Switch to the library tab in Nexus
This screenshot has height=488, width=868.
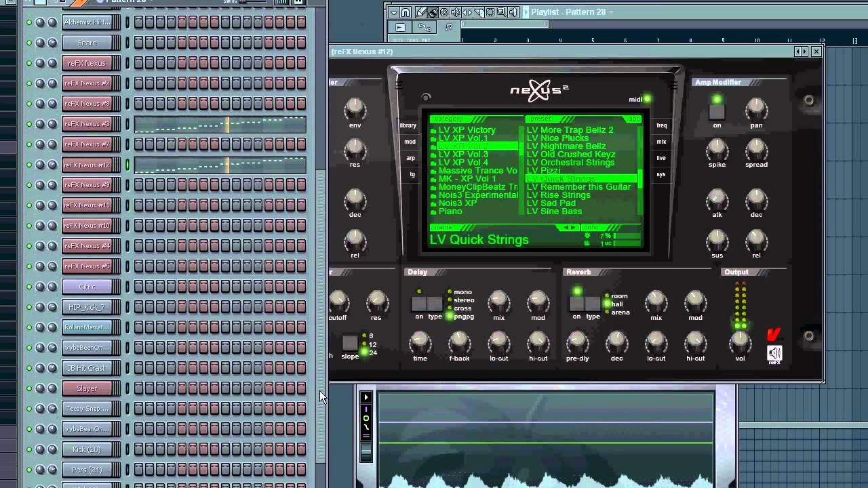point(408,125)
